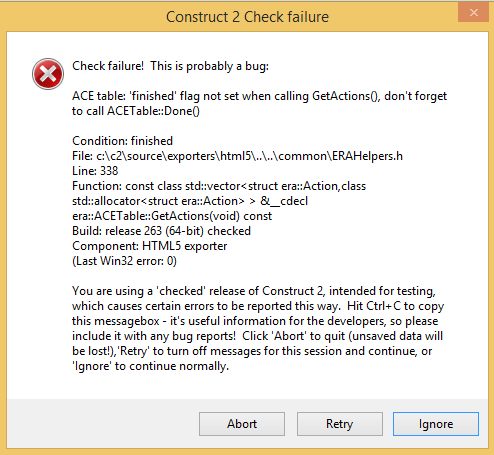This screenshot has width=494, height=455.
Task: Click the 'Build: release 263 (64-bit) checked' line
Action: click(161, 231)
